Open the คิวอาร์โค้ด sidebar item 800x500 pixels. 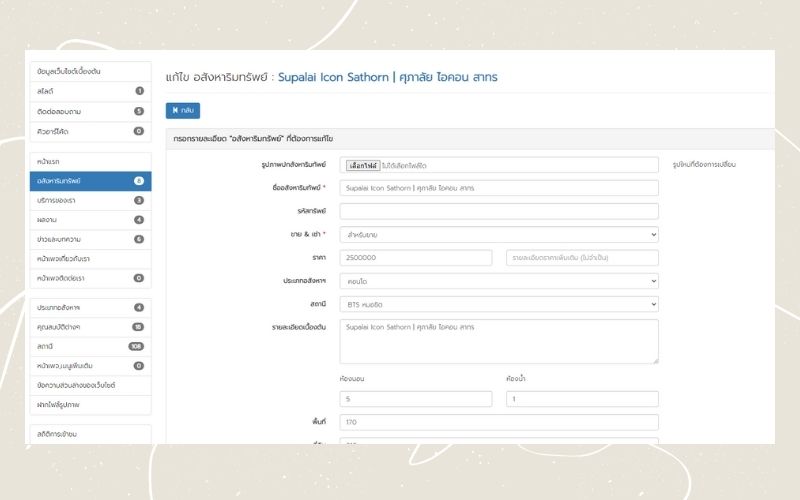(x=91, y=131)
